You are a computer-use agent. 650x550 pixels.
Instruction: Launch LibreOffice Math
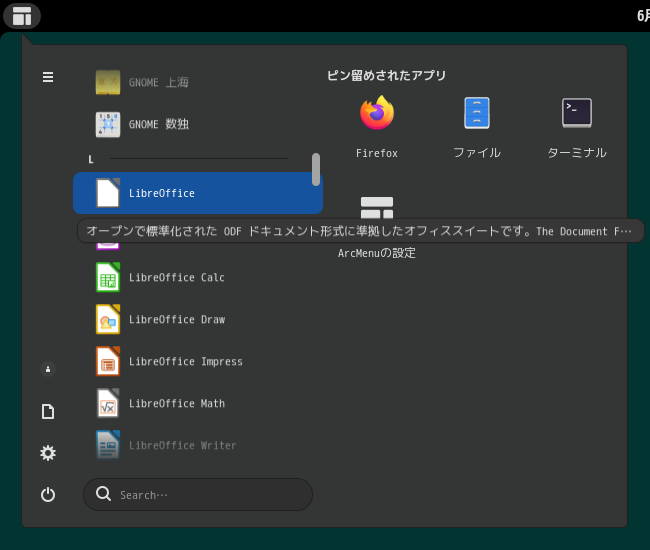pos(198,403)
